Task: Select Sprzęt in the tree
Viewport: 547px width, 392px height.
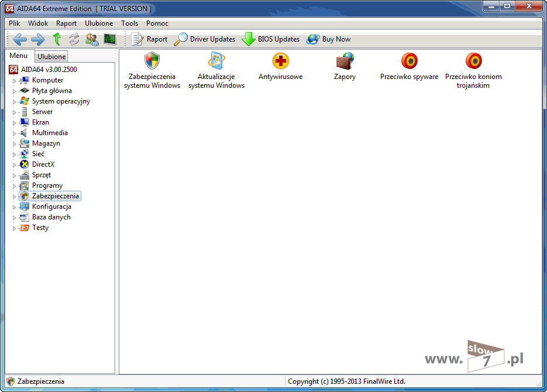Action: [x=42, y=175]
